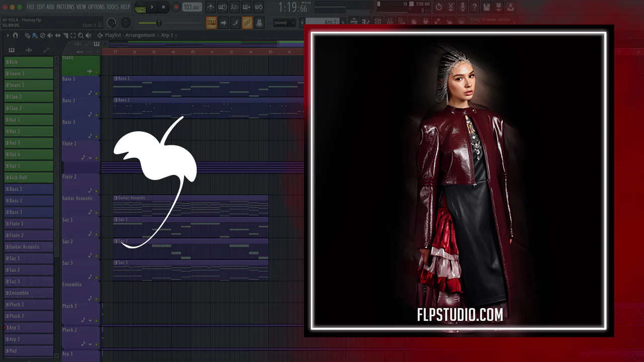Screen dimensions: 644x362
Task: Select the playlist Paint brush tool
Action: point(35,35)
